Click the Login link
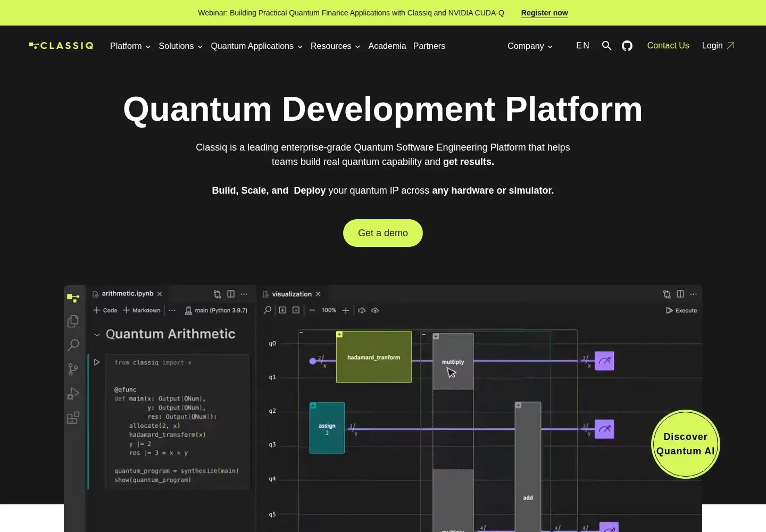 pyautogui.click(x=718, y=46)
